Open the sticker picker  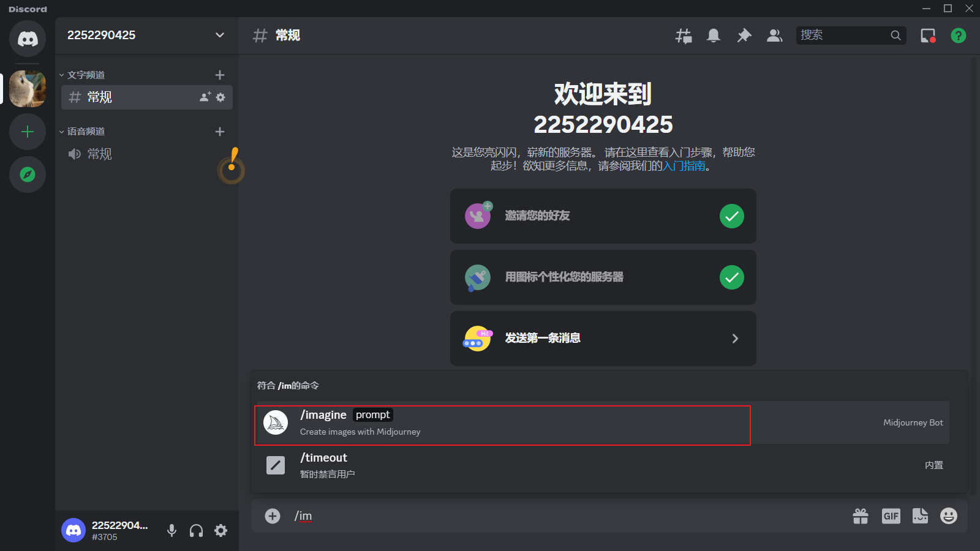(x=920, y=516)
